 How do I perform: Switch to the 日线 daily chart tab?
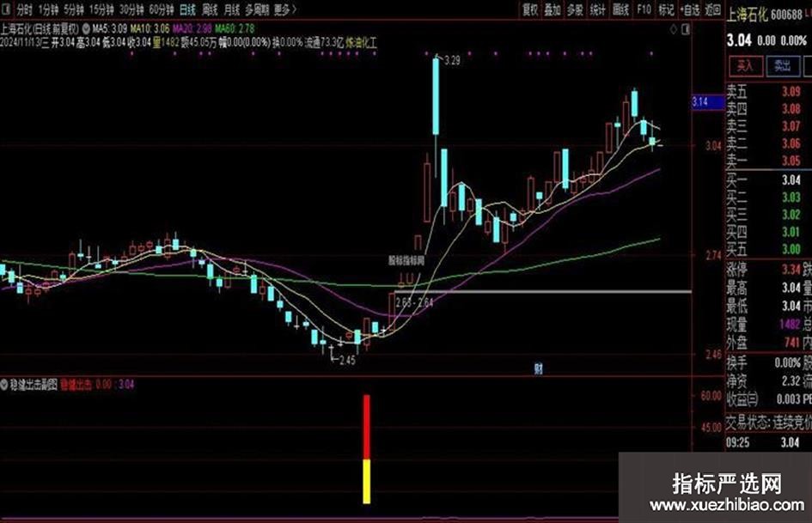point(187,9)
